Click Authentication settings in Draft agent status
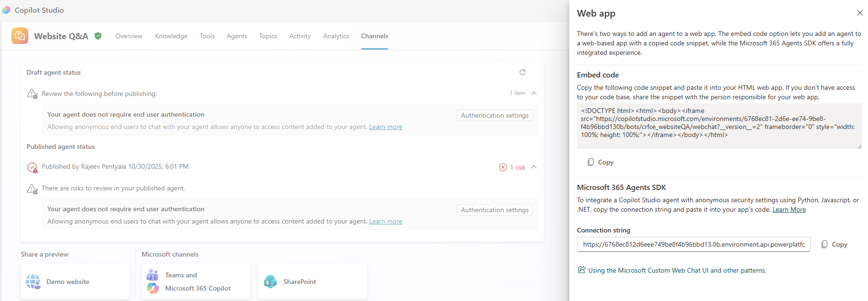868x301 pixels. point(495,115)
